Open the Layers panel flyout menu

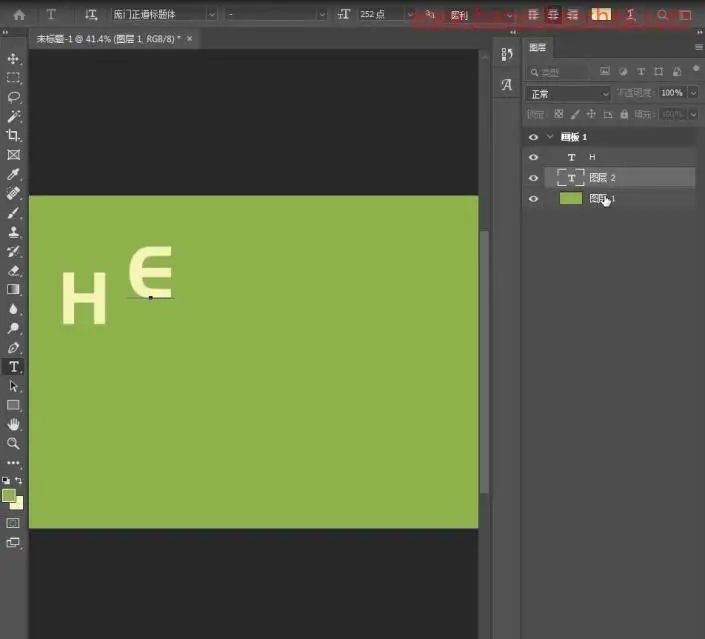point(698,47)
